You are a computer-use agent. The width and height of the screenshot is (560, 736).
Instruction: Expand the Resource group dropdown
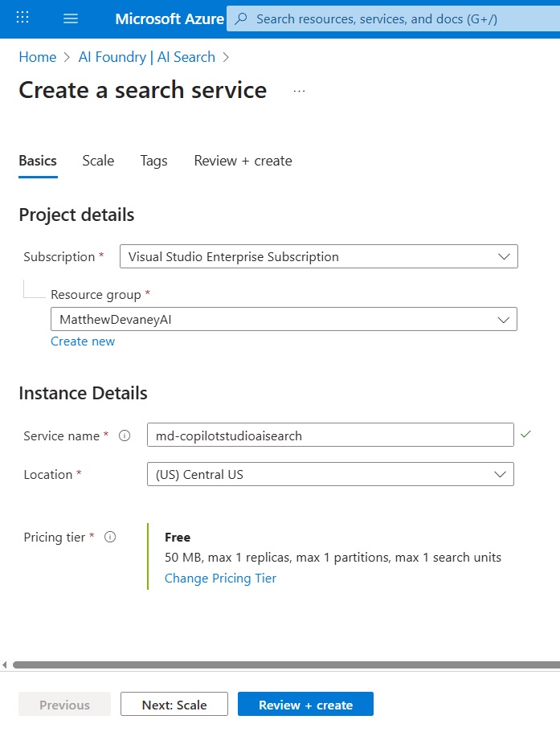click(284, 319)
